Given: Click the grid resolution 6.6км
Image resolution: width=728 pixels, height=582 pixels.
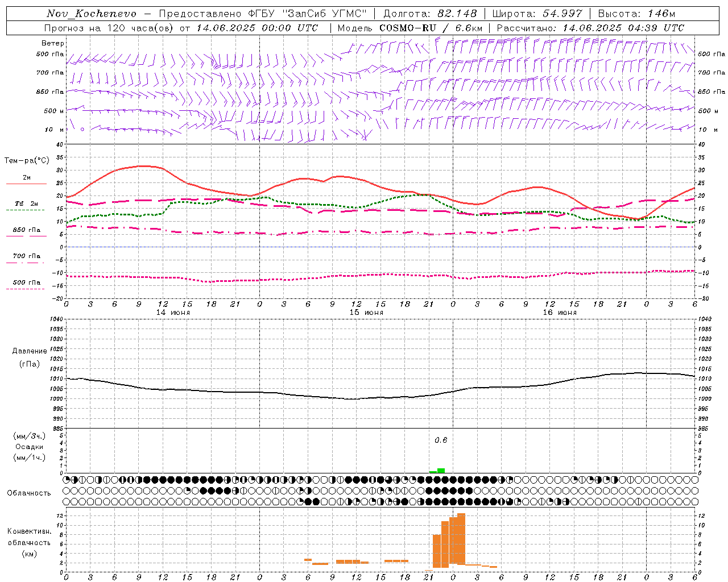Looking at the screenshot, I should click(x=469, y=27).
